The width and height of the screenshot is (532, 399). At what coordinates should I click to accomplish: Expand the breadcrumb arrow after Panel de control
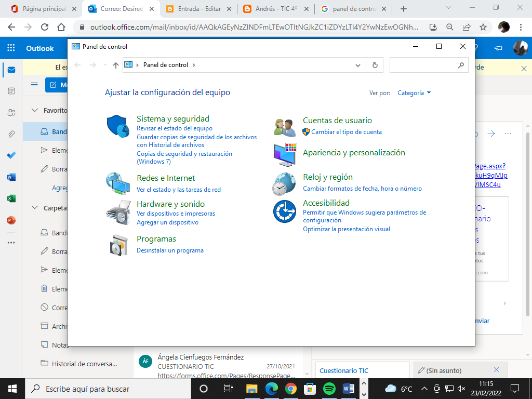click(194, 65)
